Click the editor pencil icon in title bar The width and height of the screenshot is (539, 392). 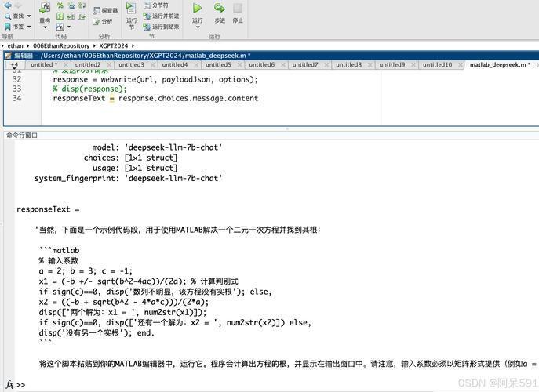pos(9,56)
